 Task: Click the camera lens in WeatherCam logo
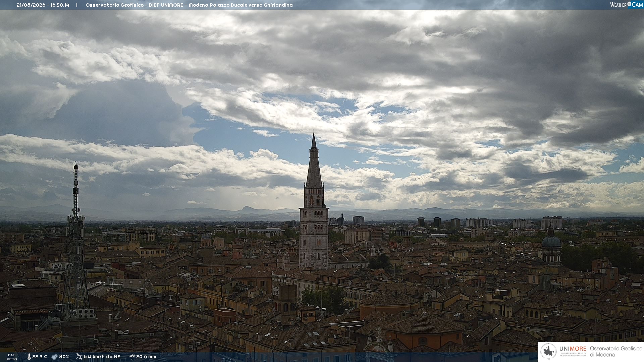[x=629, y=4]
